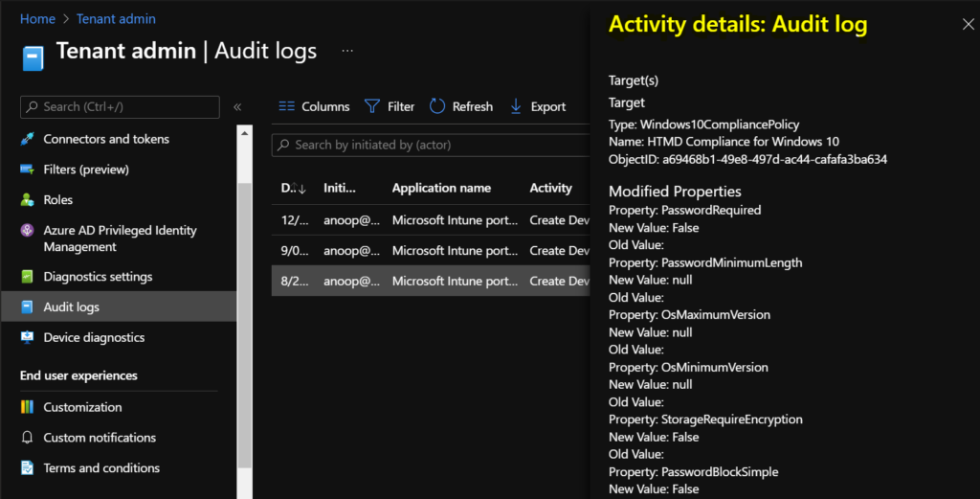Screen dimensions: 980x499
Task: Click the Application name column header
Action: point(441,189)
